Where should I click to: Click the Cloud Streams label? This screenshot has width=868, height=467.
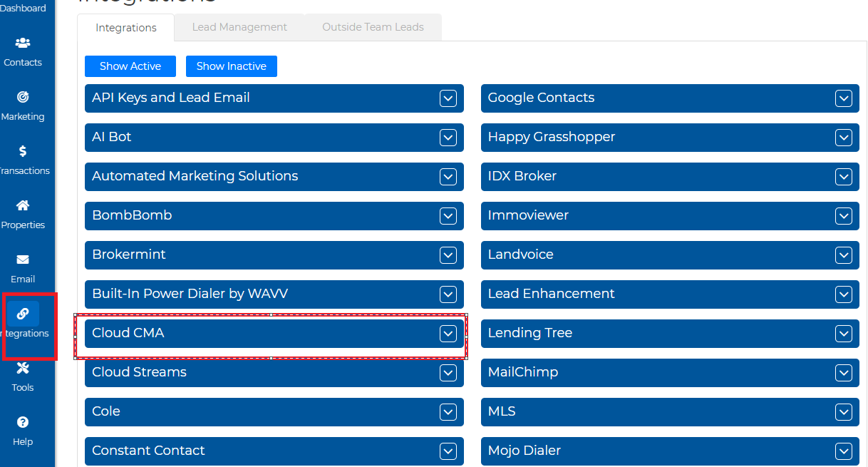pos(140,372)
